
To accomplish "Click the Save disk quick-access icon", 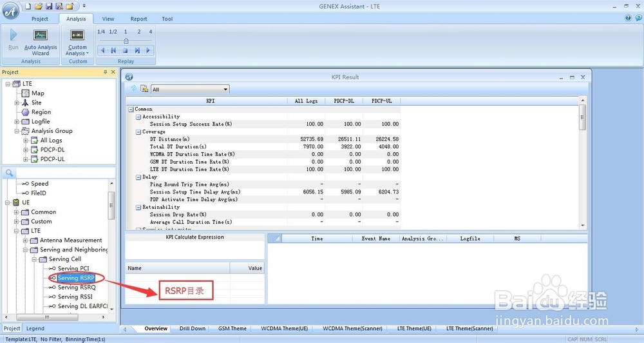I will [x=49, y=6].
